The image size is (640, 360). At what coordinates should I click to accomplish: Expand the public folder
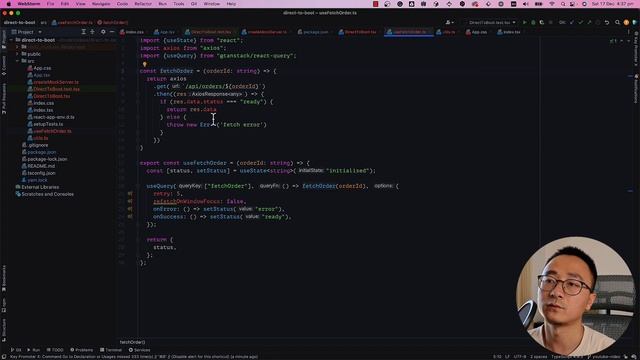coord(17,54)
